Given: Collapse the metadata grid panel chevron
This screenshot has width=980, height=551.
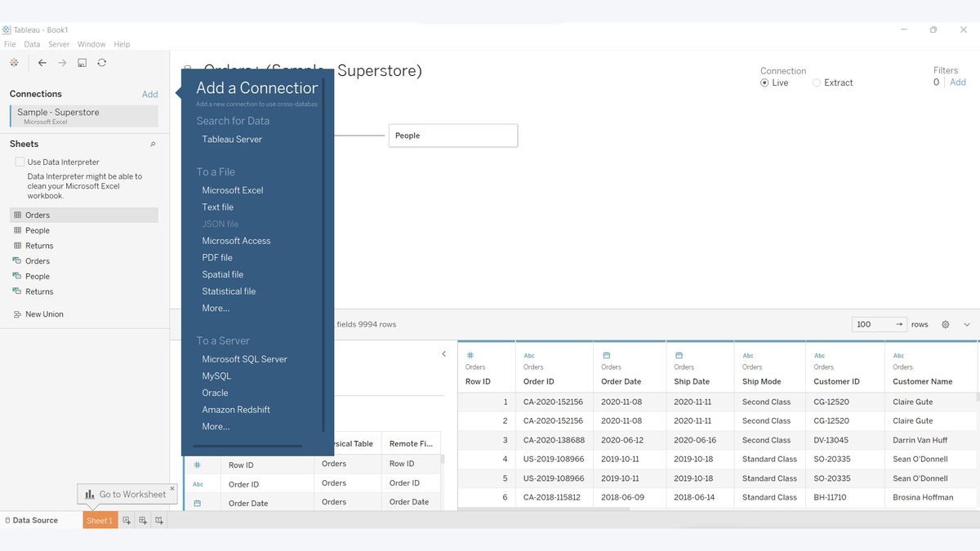Looking at the screenshot, I should coord(443,353).
